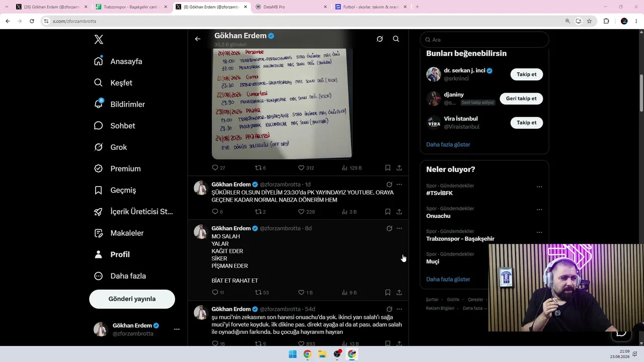Open the Premium page

pos(117,169)
